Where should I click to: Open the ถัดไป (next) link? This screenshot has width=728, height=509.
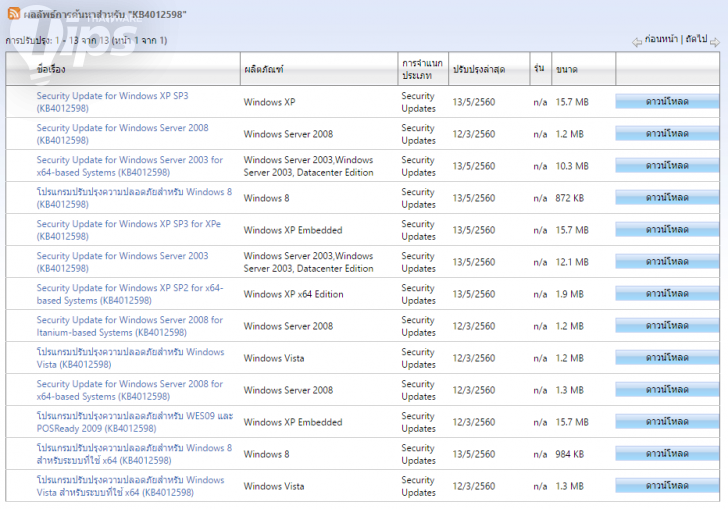point(696,39)
